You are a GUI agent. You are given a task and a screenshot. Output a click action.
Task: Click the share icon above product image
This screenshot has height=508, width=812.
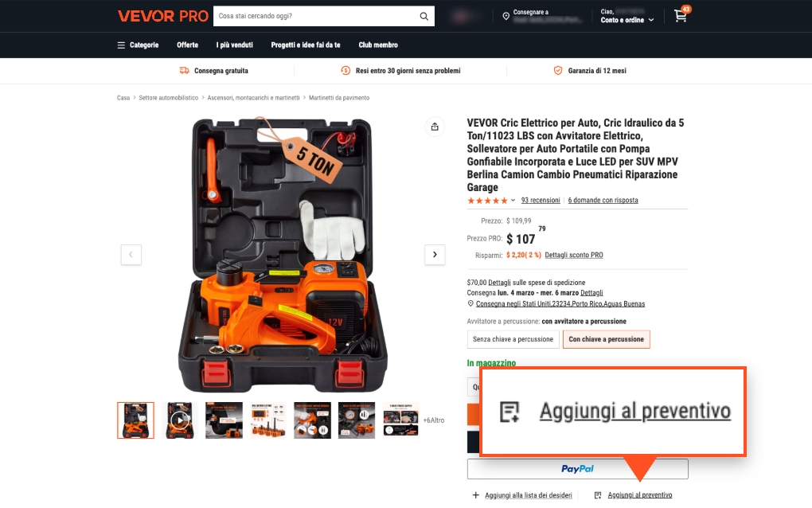click(435, 127)
